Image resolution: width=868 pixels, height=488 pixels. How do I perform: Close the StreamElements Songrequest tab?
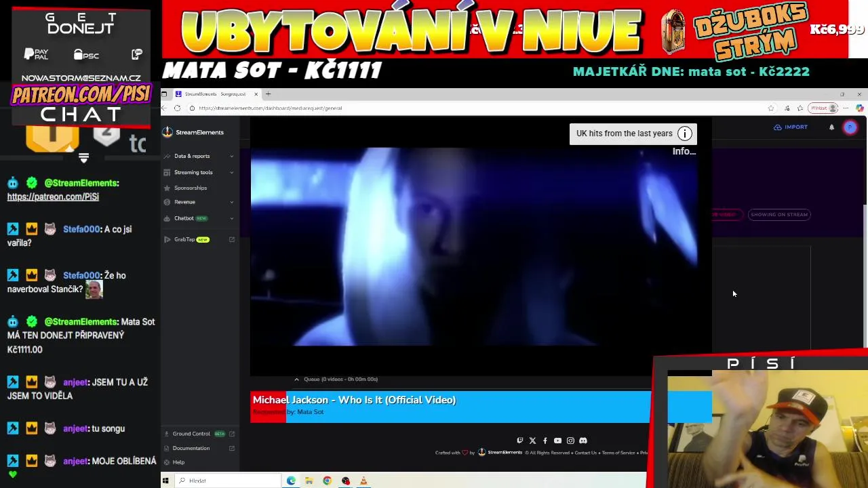tap(256, 94)
